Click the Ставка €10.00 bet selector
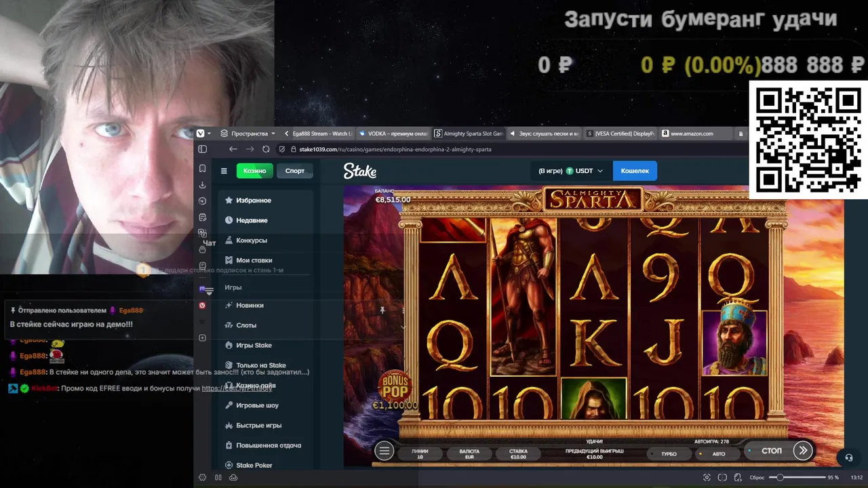The image size is (868, 488). (x=518, y=453)
